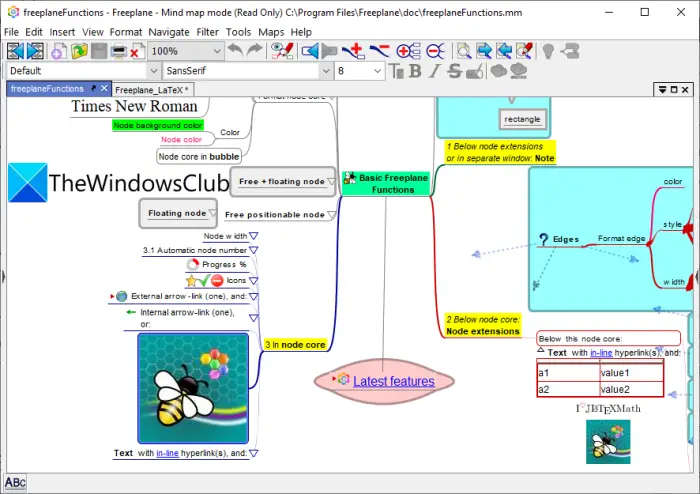The height and width of the screenshot is (494, 700).
Task: Open the Format menu
Action: click(x=126, y=32)
